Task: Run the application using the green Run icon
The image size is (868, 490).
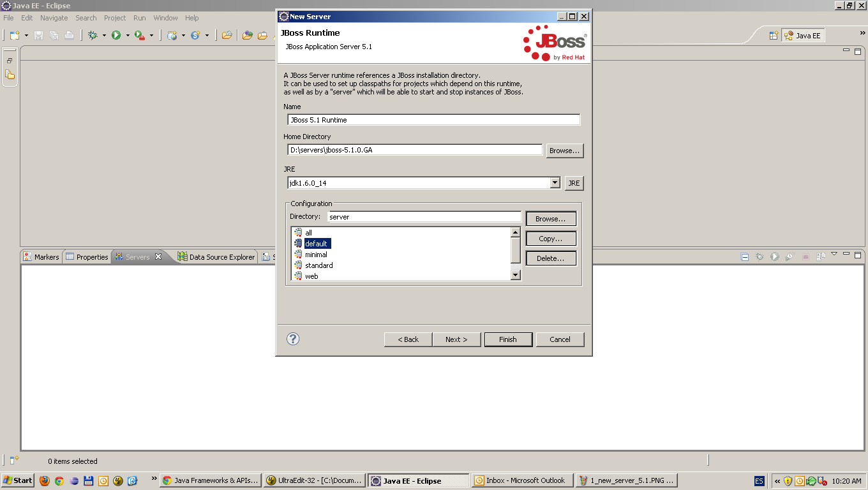Action: 116,36
